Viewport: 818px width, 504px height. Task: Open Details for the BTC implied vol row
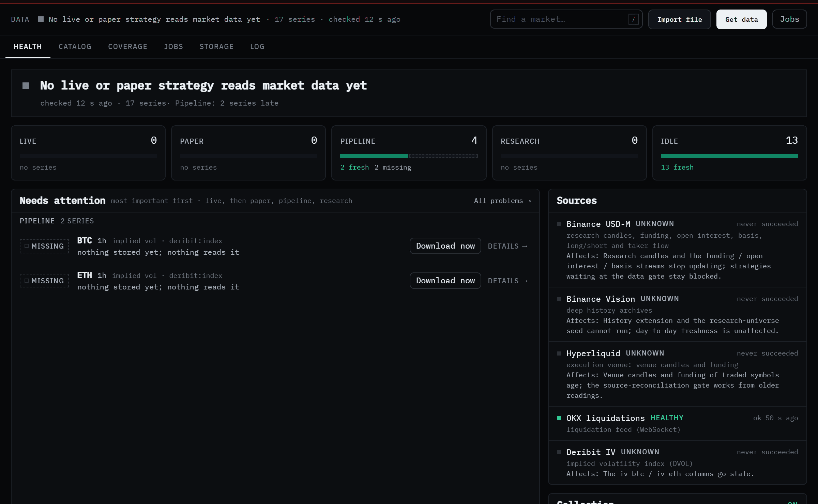click(x=508, y=246)
